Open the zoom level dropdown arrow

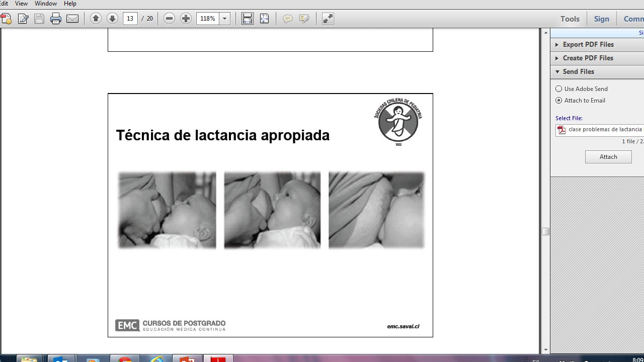(x=225, y=19)
